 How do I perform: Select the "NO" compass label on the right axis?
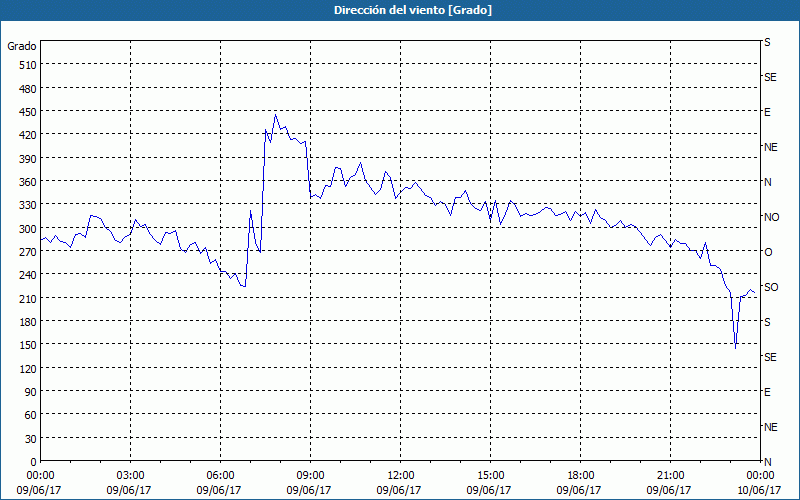771,217
